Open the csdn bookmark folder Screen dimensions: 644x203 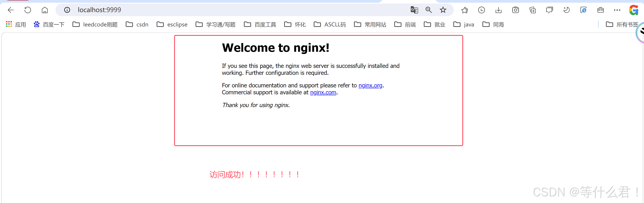137,24
